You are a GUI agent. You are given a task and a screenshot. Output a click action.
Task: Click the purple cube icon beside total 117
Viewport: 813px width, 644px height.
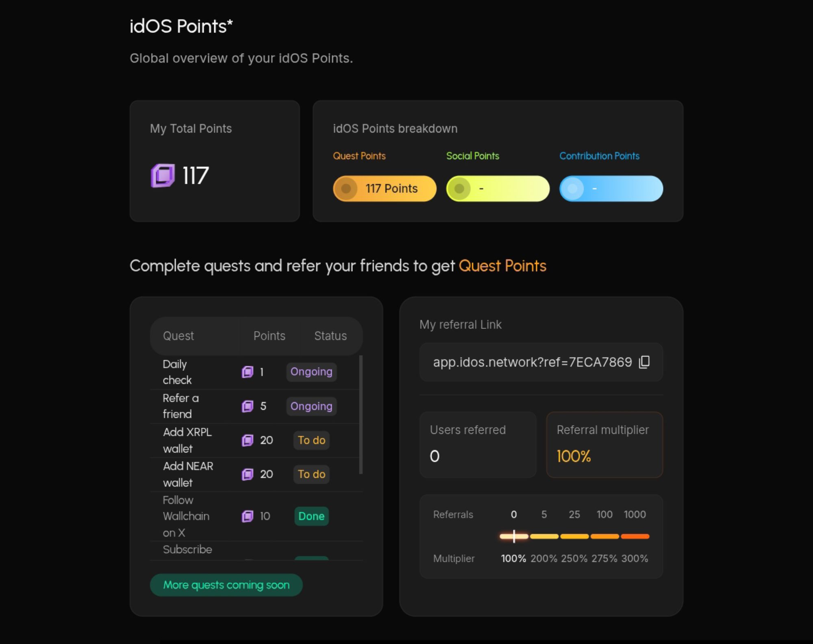point(163,176)
